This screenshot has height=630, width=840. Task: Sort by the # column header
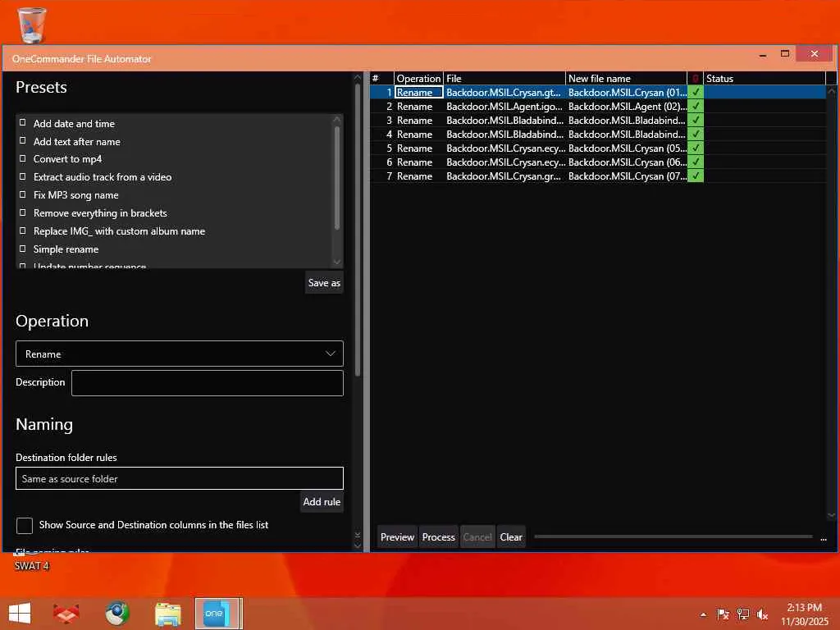(382, 78)
